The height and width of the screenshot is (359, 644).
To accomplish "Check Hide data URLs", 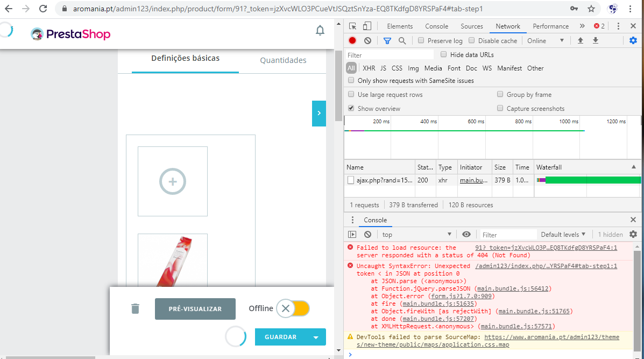I will (443, 54).
